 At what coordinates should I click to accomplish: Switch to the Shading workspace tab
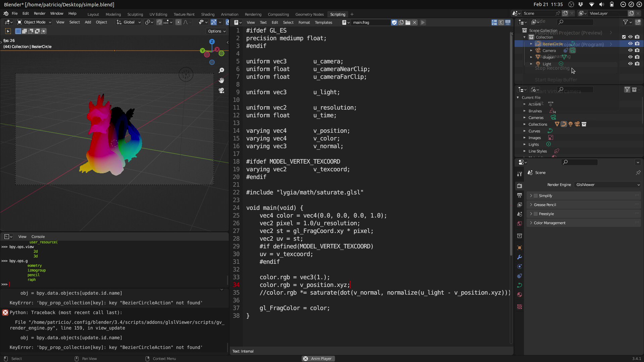208,14
